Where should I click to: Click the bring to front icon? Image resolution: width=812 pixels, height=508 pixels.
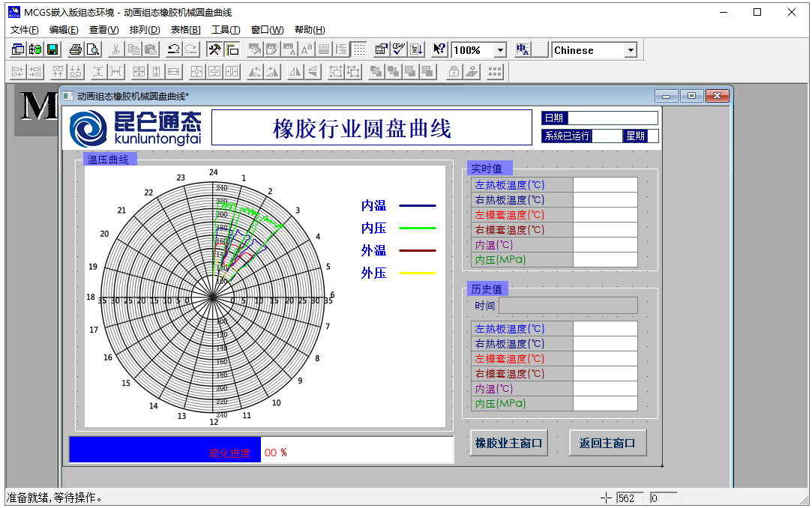pos(376,71)
